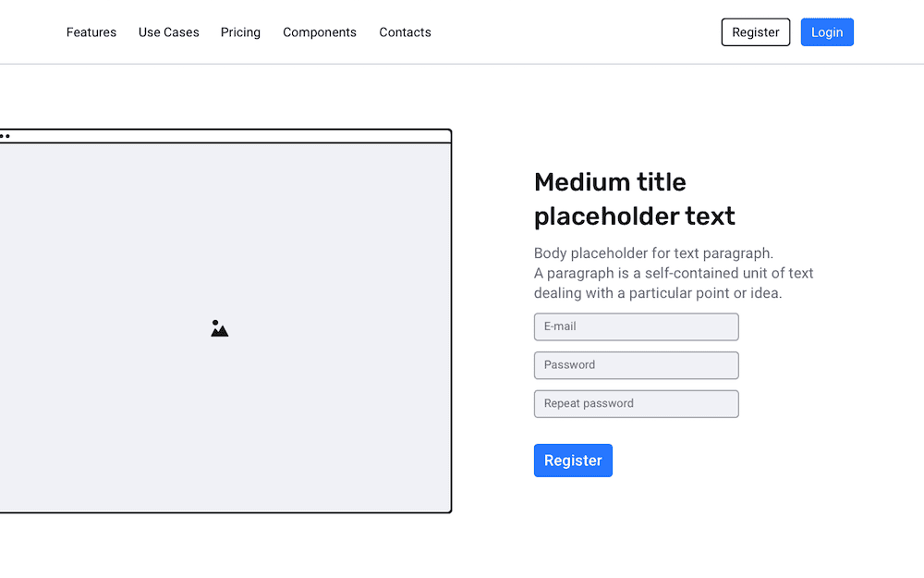Click the rightmost dot in mockup window bar
Image resolution: width=924 pixels, height=578 pixels.
[7, 136]
